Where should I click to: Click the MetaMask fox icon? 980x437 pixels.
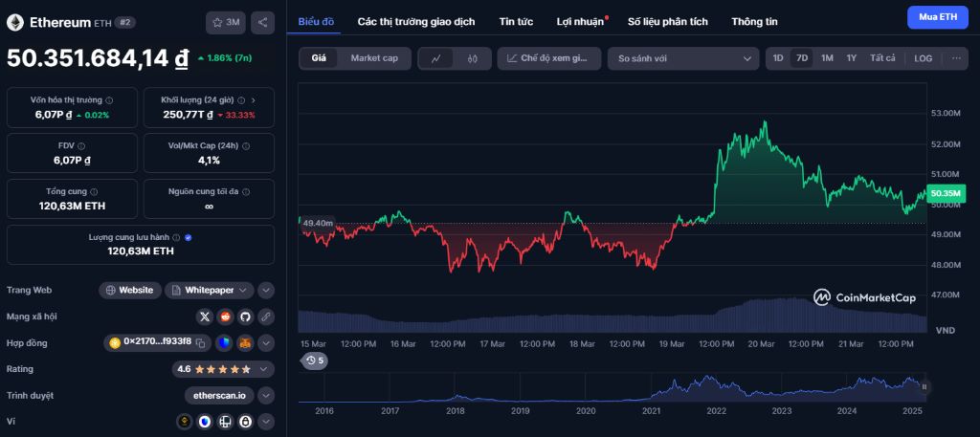point(245,342)
